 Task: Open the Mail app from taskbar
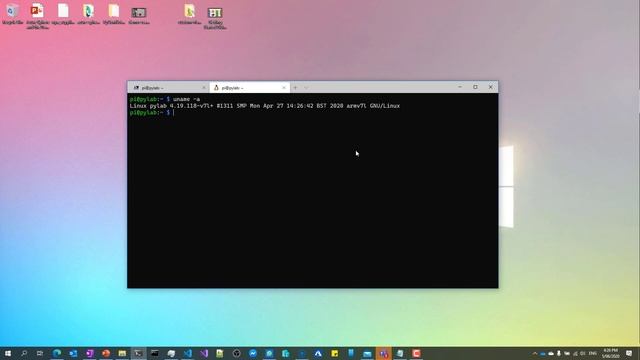coord(367,353)
